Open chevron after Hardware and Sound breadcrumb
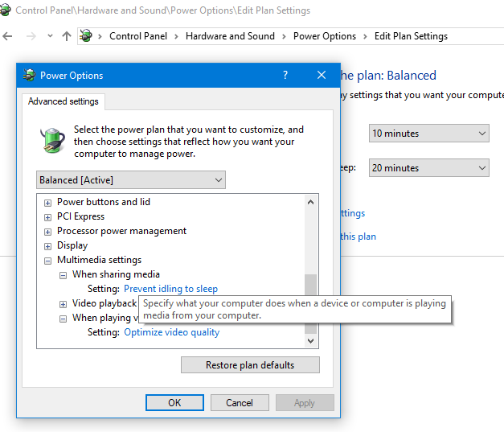The height and width of the screenshot is (432, 504). (x=284, y=36)
